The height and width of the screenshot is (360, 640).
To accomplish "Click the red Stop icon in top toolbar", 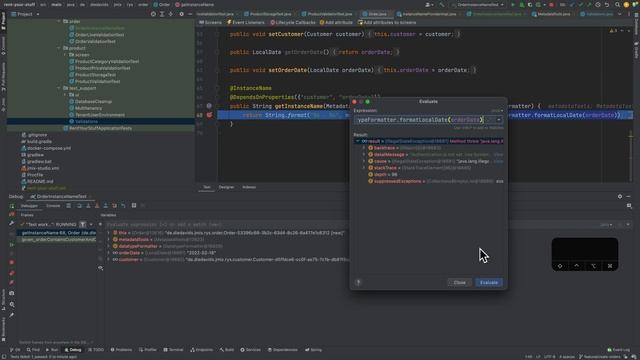I will pyautogui.click(x=551, y=5).
